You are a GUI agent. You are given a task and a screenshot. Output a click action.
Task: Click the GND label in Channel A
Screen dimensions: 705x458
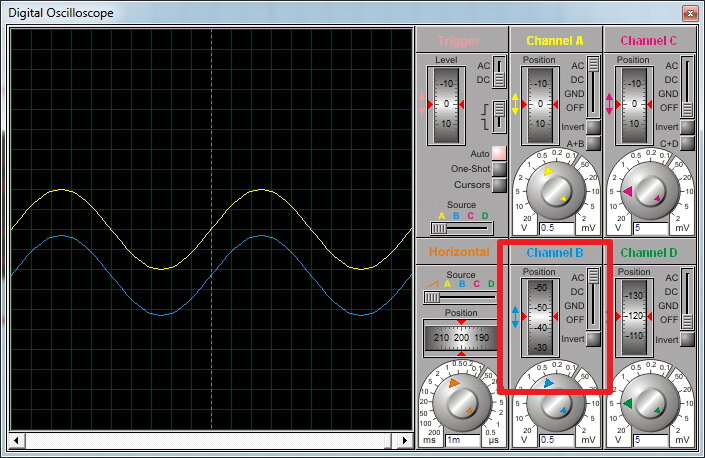tap(574, 93)
